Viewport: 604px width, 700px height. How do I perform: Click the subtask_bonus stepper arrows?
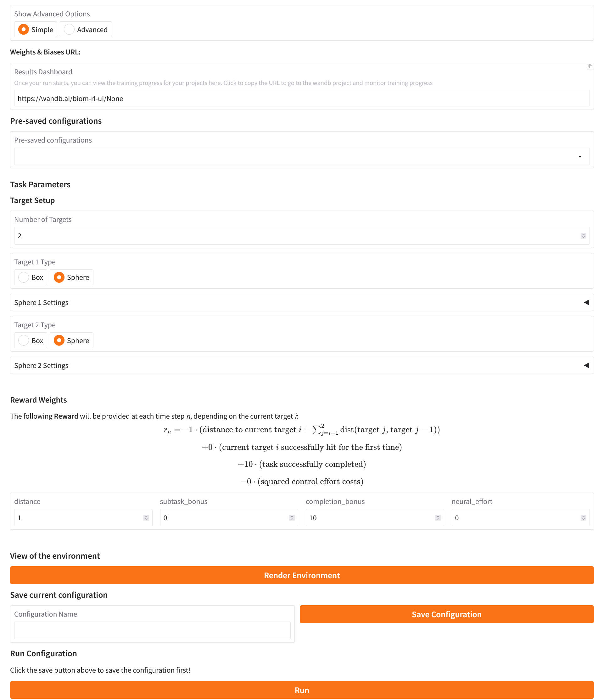292,517
